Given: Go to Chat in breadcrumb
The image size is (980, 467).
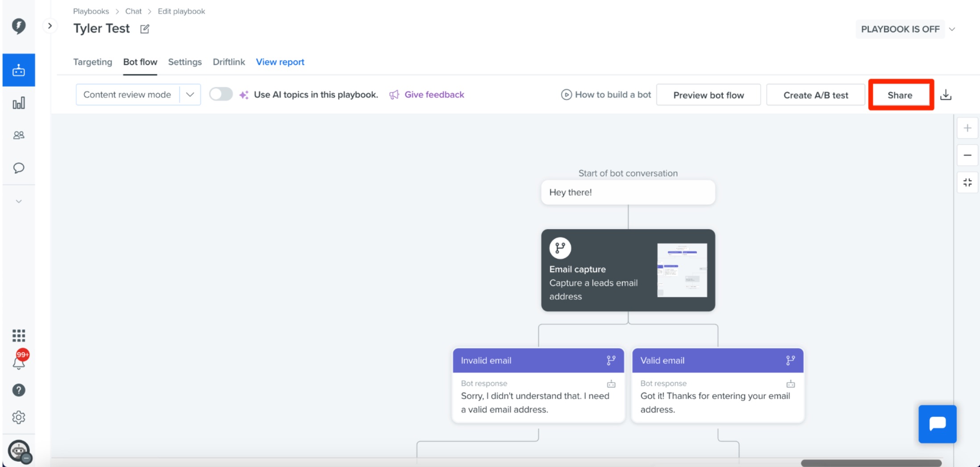Looking at the screenshot, I should pos(133,11).
